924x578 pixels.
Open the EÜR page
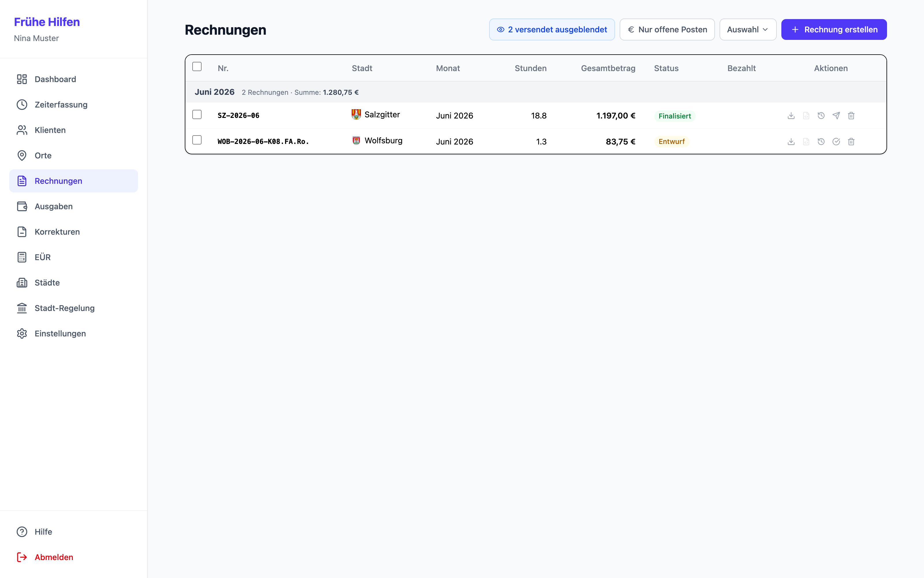pyautogui.click(x=74, y=257)
